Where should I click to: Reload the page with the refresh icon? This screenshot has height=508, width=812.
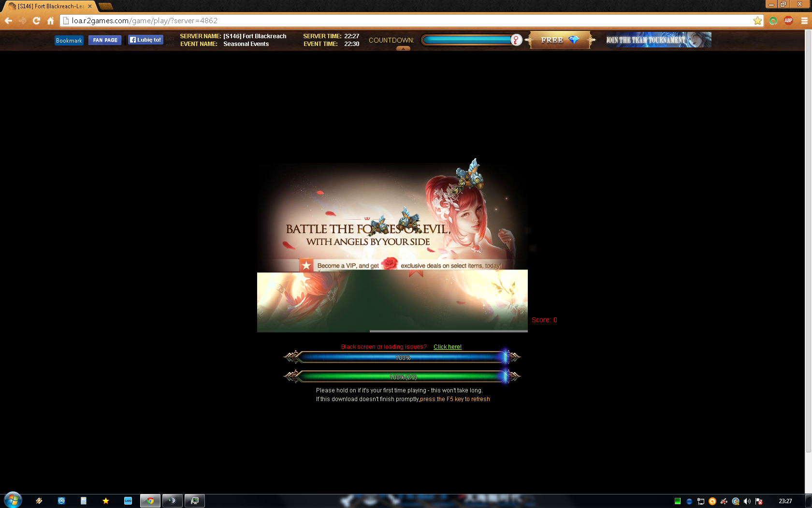(x=36, y=21)
